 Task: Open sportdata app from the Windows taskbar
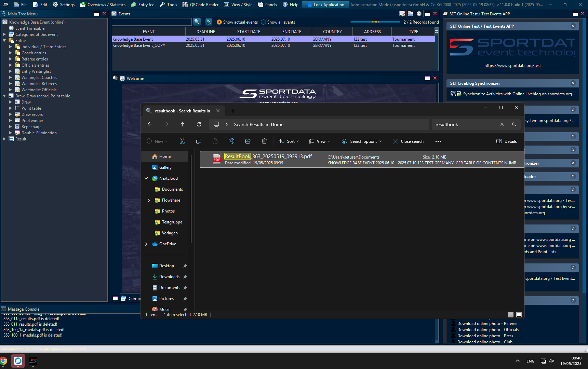pos(33,361)
